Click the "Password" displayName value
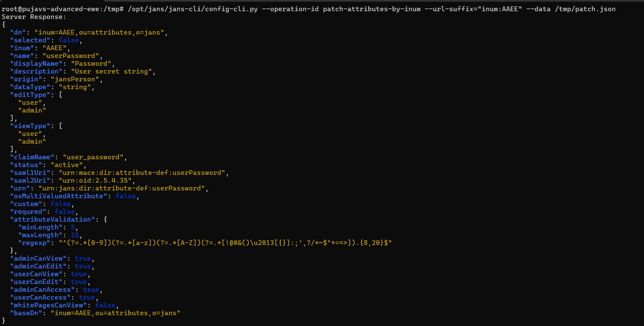Image resolution: width=644 pixels, height=326 pixels. pyautogui.click(x=91, y=64)
